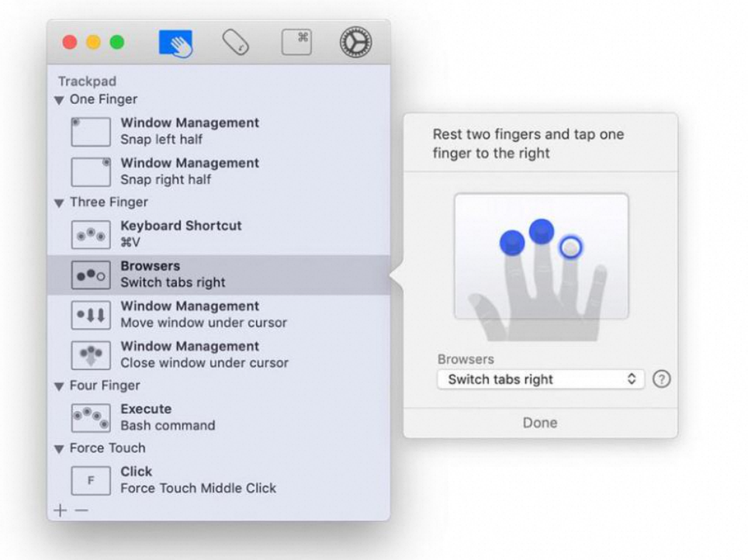The height and width of the screenshot is (560, 748).
Task: Select 'Bash command' row text
Action: point(168,425)
